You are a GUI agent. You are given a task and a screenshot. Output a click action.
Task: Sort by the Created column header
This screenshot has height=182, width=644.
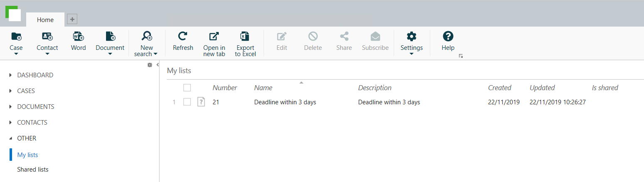click(x=499, y=88)
